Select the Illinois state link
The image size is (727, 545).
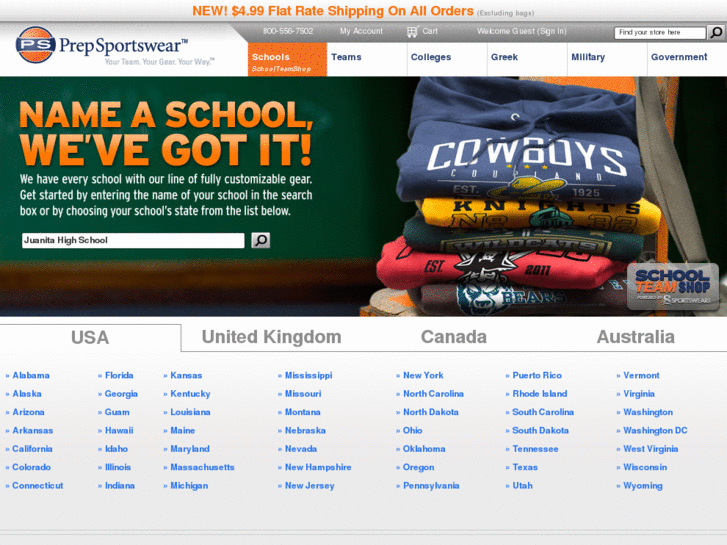pos(118,467)
